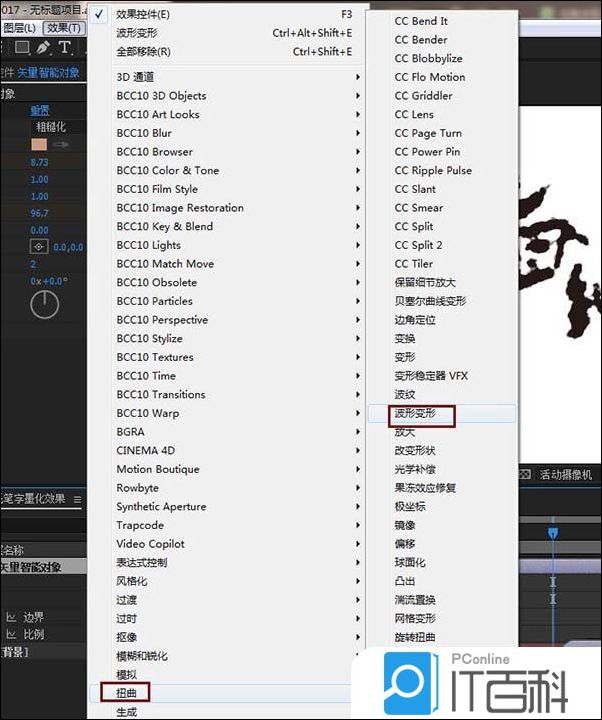Click the position crosshair point icon

39,247
